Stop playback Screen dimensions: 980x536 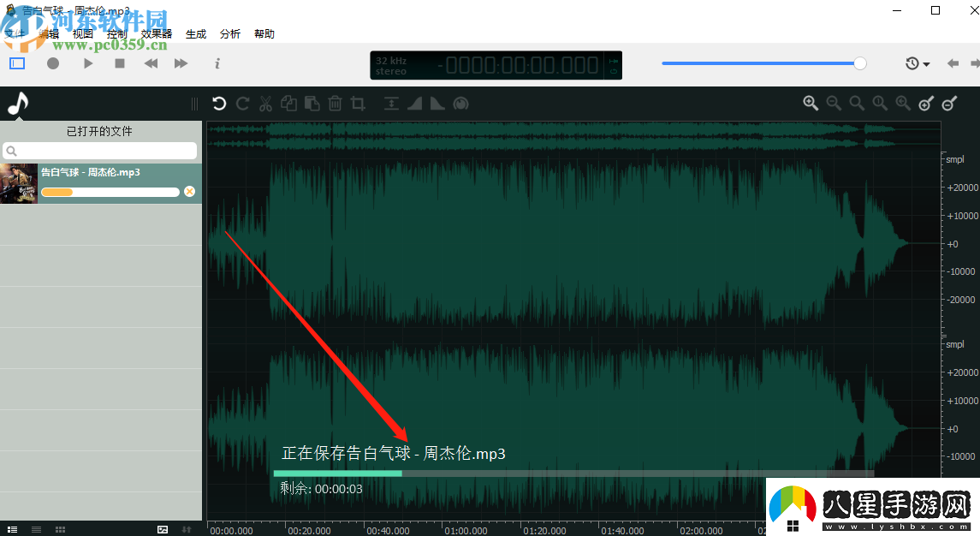121,63
